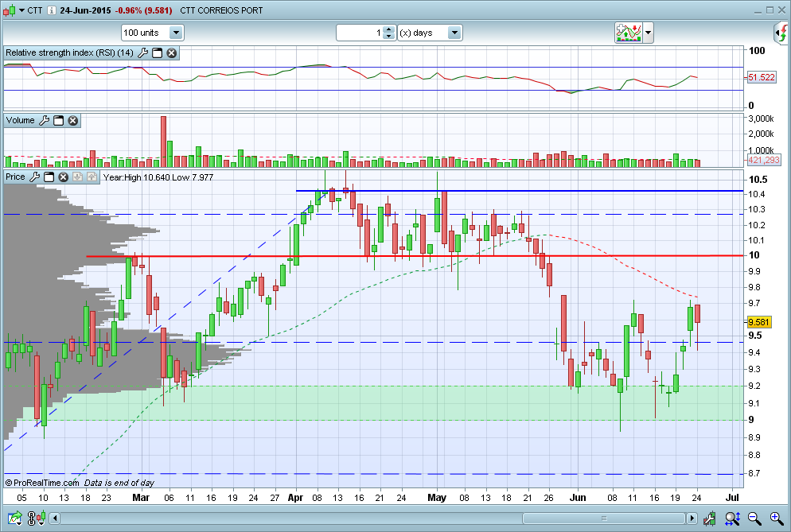This screenshot has width=791, height=532.
Task: Open the instrument info icon next to CTT
Action: pyautogui.click(x=52, y=10)
